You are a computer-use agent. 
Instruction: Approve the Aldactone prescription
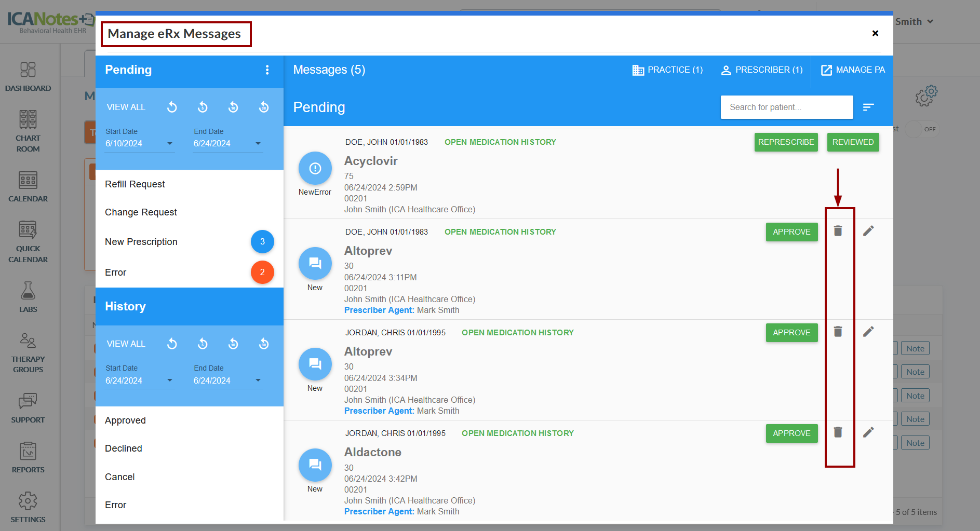tap(791, 433)
